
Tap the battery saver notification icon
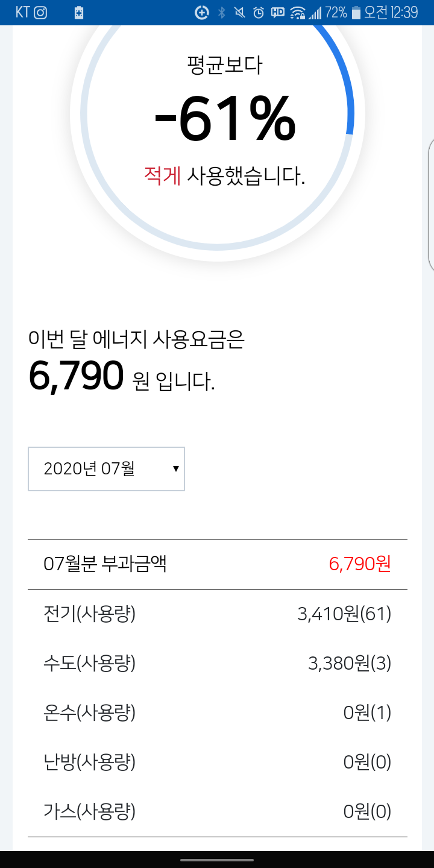coord(79,13)
